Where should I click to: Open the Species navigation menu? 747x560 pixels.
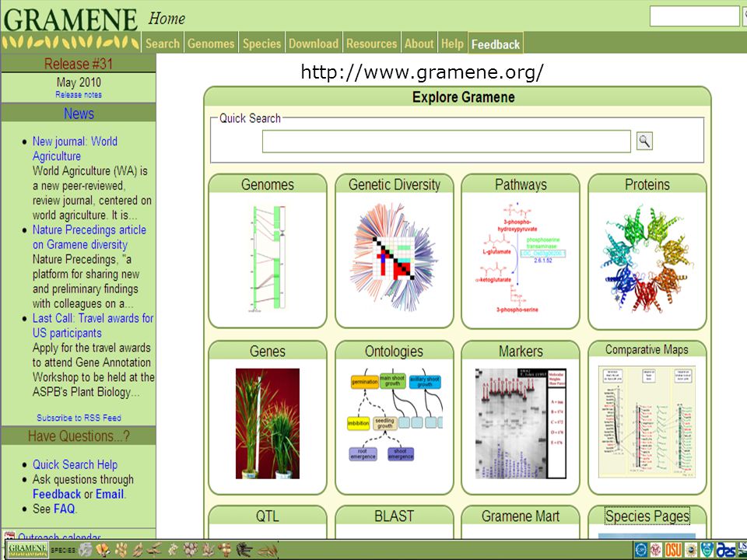point(262,44)
